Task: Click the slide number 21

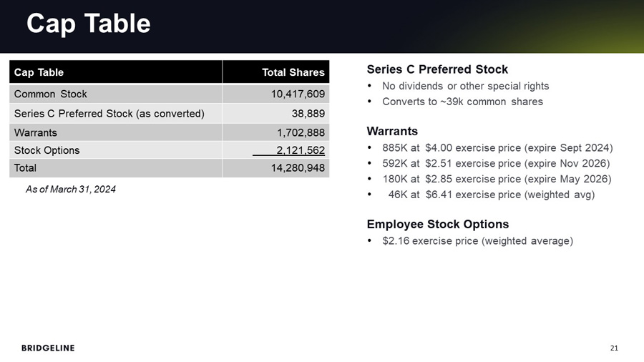Action: (614, 348)
